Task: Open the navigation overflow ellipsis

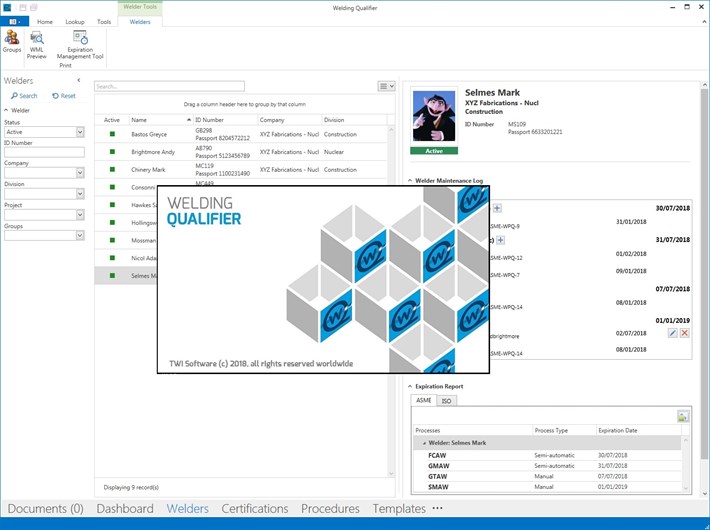Action: tap(437, 508)
